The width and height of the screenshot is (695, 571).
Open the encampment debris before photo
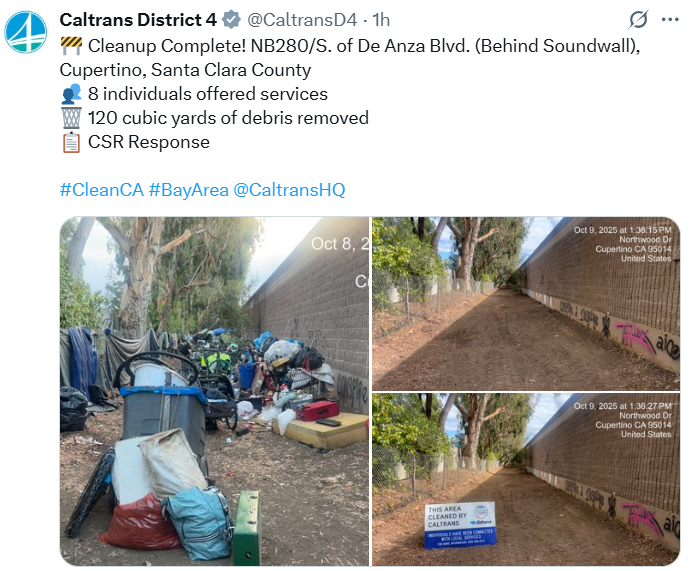tap(214, 391)
